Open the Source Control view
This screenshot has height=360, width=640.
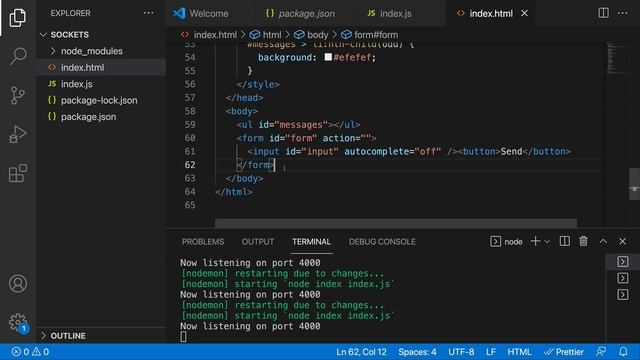point(18,96)
